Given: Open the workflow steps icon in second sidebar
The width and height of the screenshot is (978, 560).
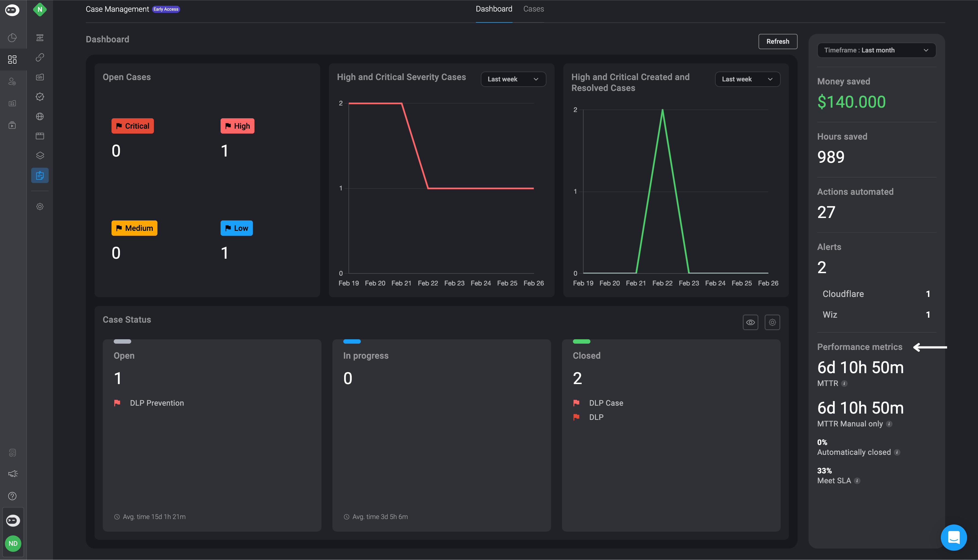Looking at the screenshot, I should point(40,38).
